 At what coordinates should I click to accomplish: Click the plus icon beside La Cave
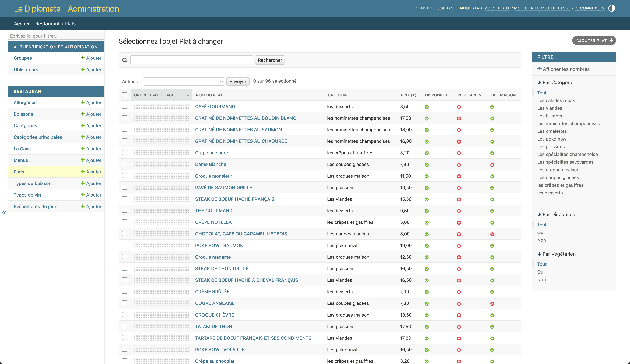point(83,149)
